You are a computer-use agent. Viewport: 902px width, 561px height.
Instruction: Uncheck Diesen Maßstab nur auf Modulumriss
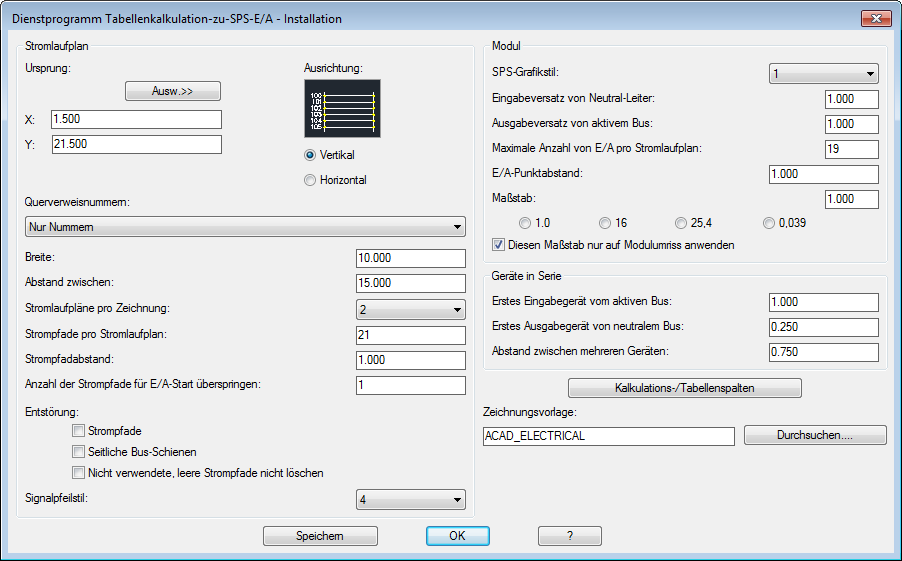coord(498,245)
